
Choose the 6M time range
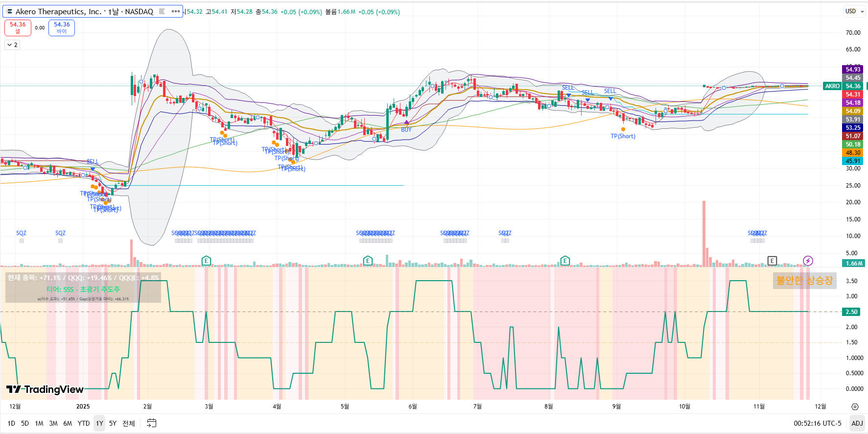pos(68,423)
